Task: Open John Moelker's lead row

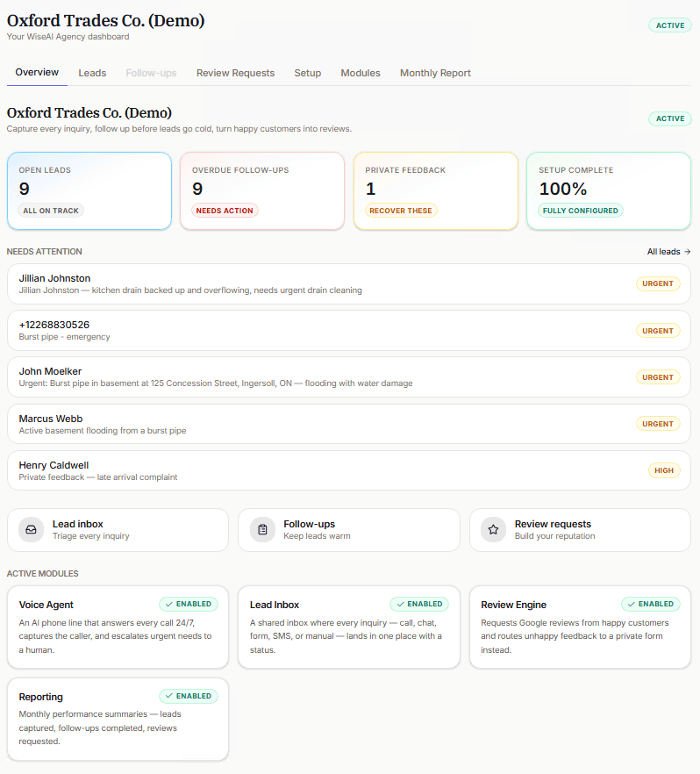Action: pos(349,377)
